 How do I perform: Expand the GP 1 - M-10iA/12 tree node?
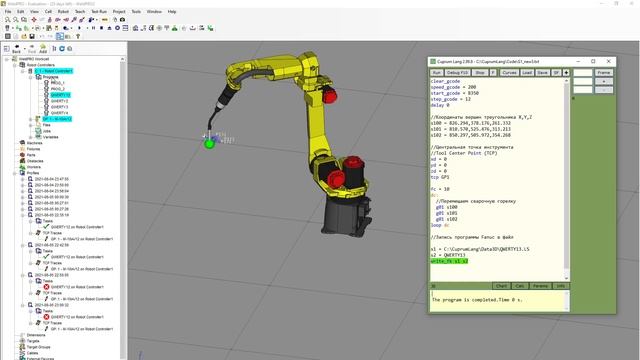pos(31,119)
